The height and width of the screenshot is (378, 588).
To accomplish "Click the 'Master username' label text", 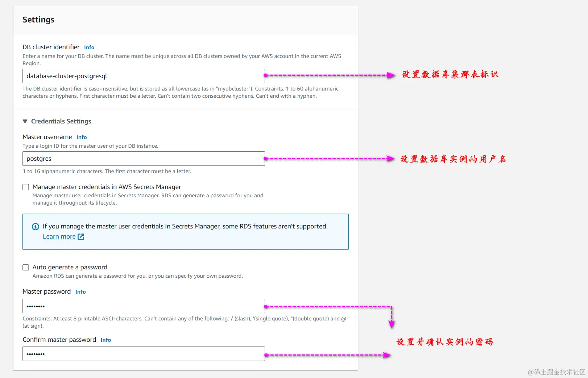I will 47,137.
